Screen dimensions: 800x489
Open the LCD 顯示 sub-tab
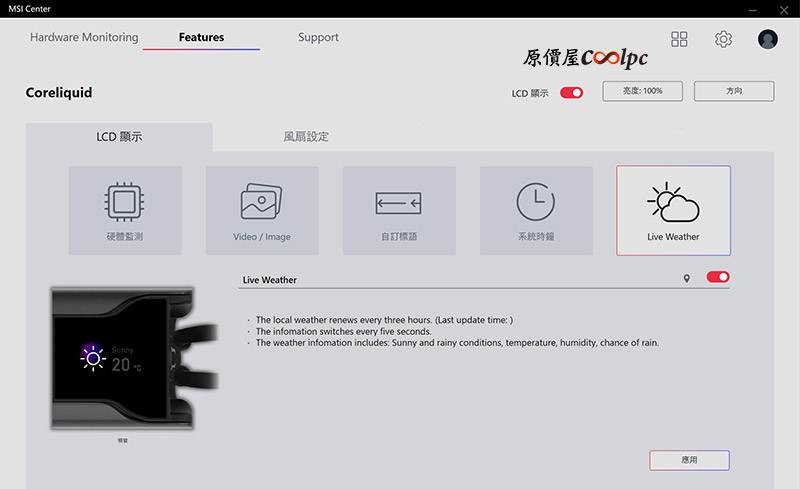coord(119,137)
